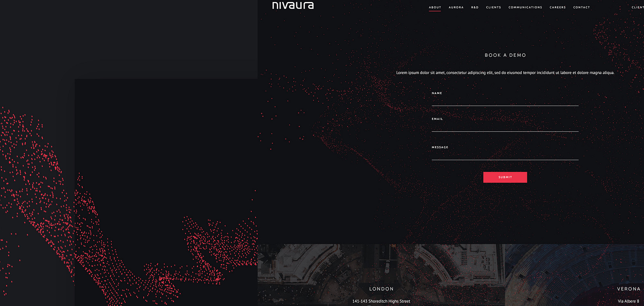Select the London office heading
644x306 pixels.
click(381, 289)
